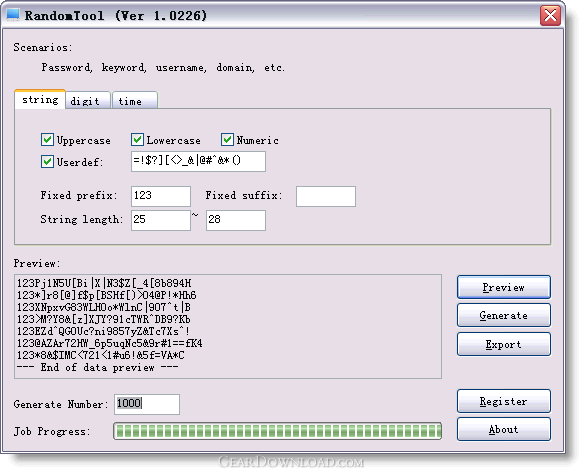Click the RandomTool app icon in title bar

click(13, 15)
